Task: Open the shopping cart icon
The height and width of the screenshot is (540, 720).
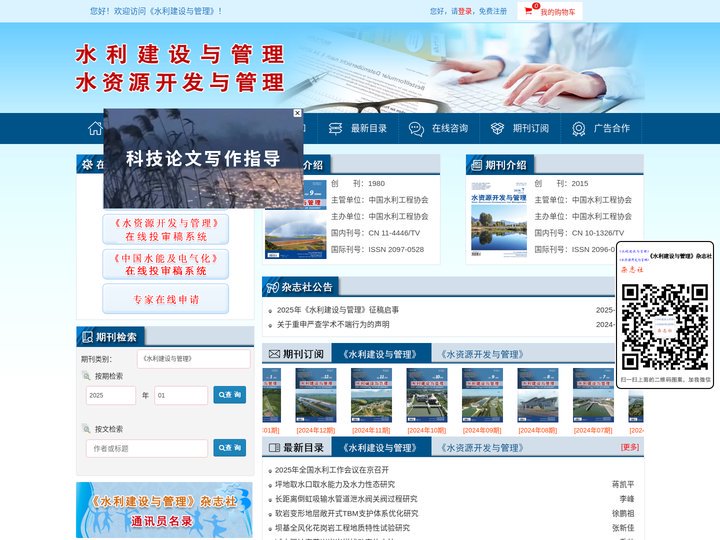Action: (529, 11)
